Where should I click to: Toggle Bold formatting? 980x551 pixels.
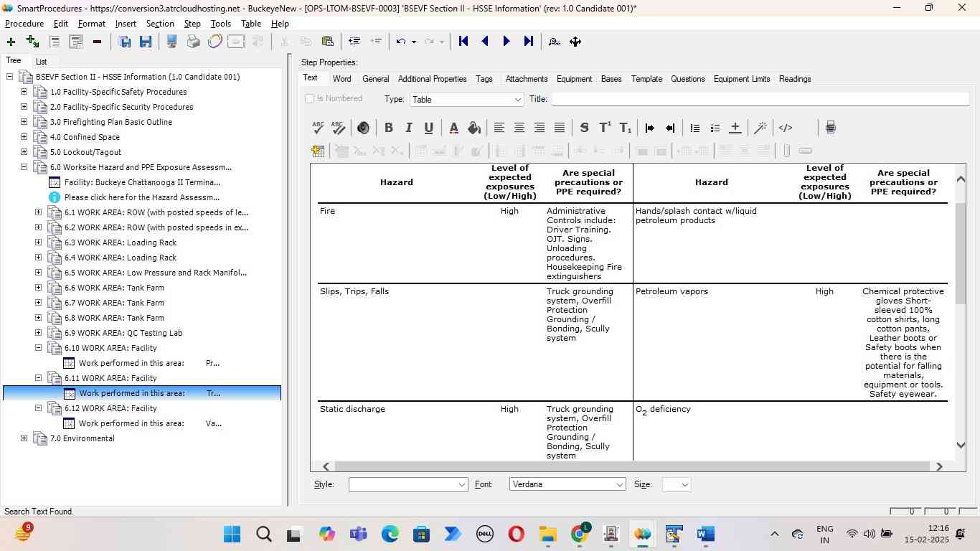tap(389, 128)
